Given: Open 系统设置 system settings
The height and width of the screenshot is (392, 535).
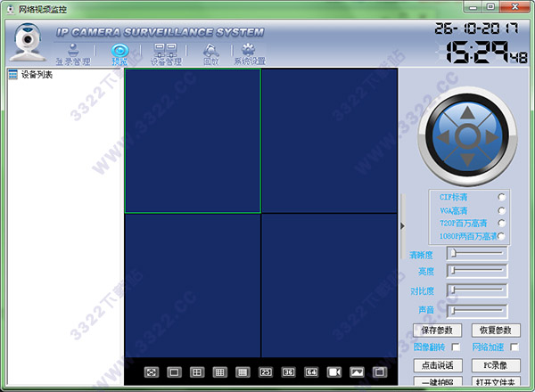Looking at the screenshot, I should [250, 54].
